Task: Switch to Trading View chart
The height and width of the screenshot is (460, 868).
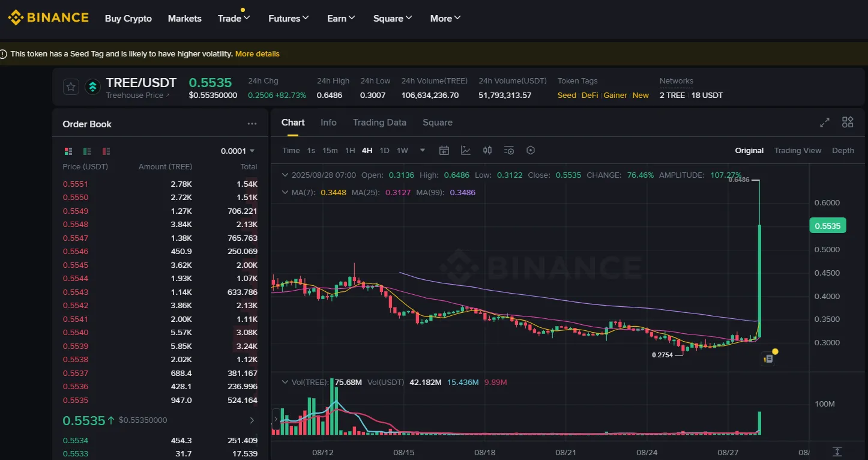Action: tap(798, 151)
